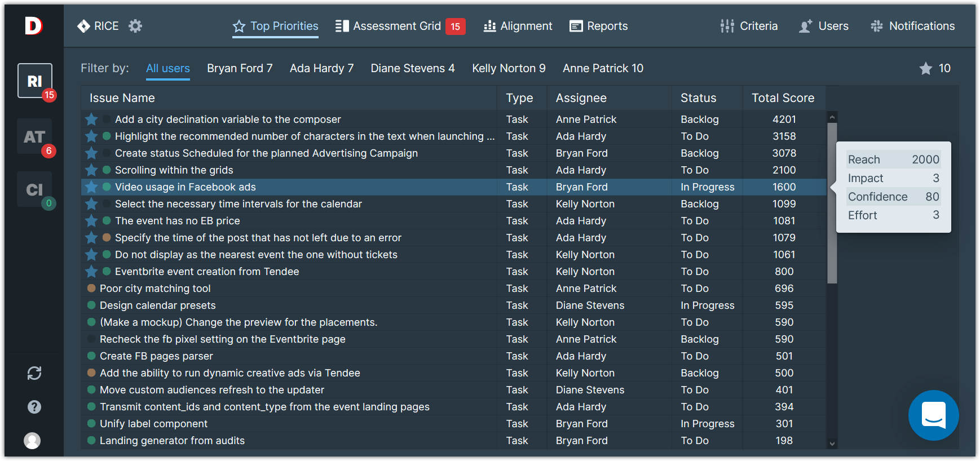This screenshot has height=461, width=980.
Task: Click the Criteria sliders icon
Action: 727,26
